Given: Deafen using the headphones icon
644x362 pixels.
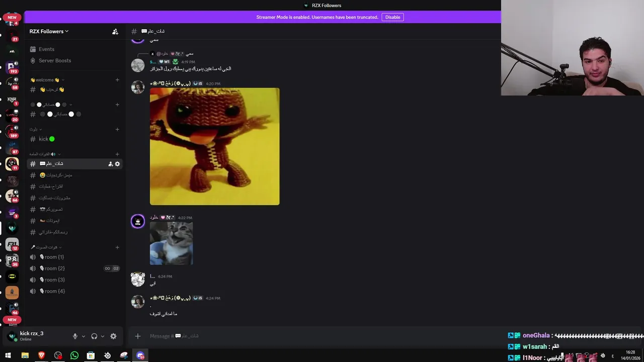Looking at the screenshot, I should pyautogui.click(x=94, y=336).
